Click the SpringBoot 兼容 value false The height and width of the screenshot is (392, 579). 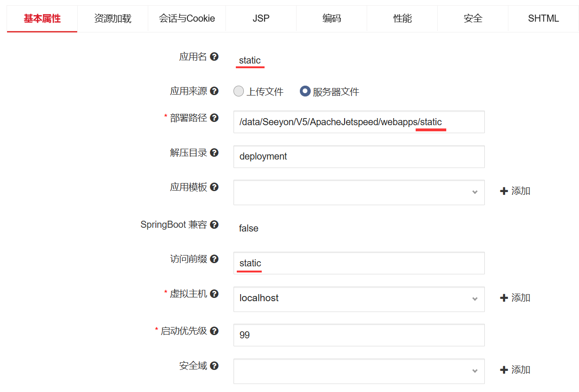click(249, 228)
